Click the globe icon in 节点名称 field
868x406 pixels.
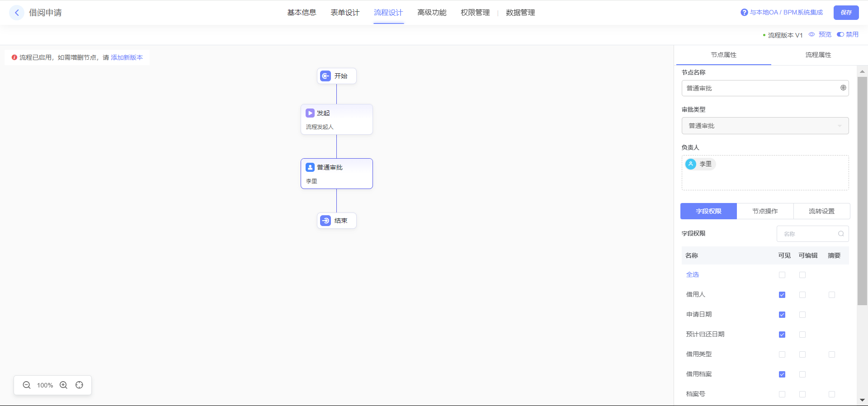[x=843, y=88]
